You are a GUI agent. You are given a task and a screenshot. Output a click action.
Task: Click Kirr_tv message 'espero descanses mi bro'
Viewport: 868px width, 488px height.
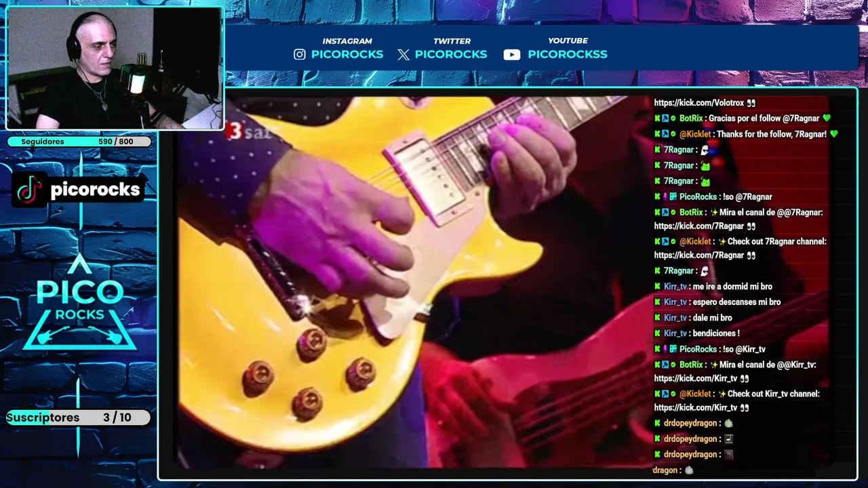pos(736,302)
